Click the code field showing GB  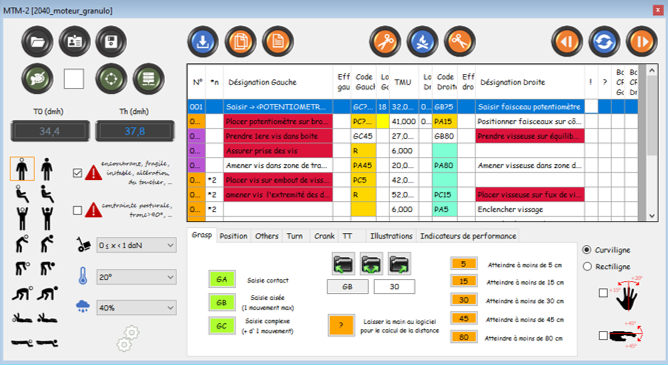coord(347,287)
